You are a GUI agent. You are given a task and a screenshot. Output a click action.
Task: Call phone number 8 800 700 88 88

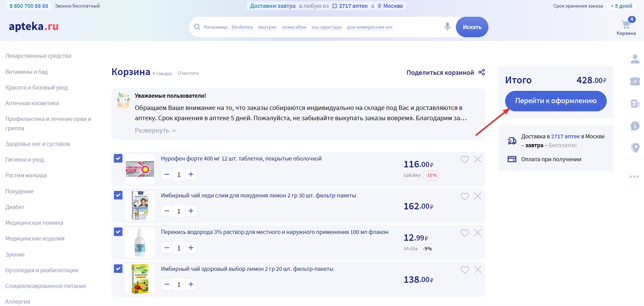tap(29, 6)
